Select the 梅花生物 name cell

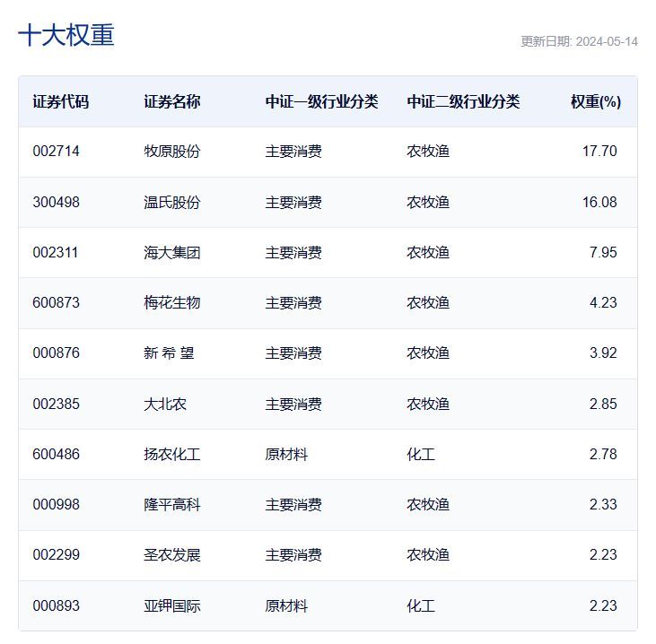(172, 302)
